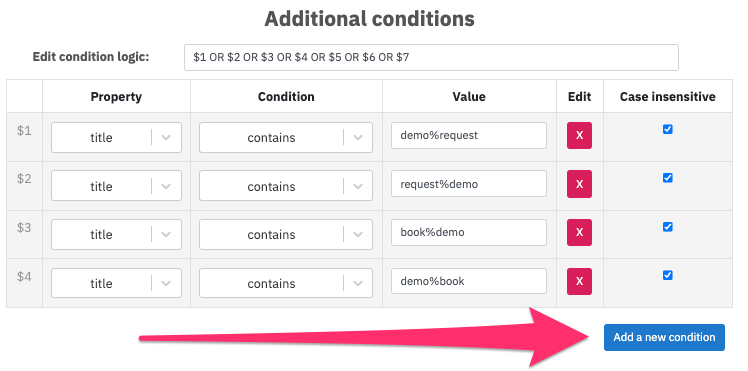This screenshot has height=371, width=748.
Task: Open Property dropdown for condition $1
Action: coord(116,137)
